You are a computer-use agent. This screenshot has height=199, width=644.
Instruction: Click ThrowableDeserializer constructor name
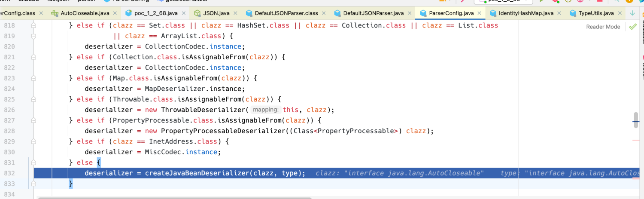point(203,110)
